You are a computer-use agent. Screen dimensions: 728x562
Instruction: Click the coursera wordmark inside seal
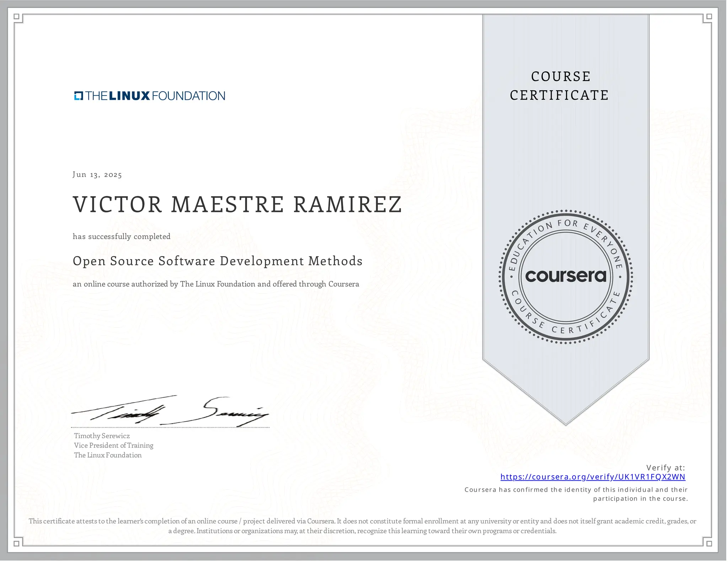(566, 276)
